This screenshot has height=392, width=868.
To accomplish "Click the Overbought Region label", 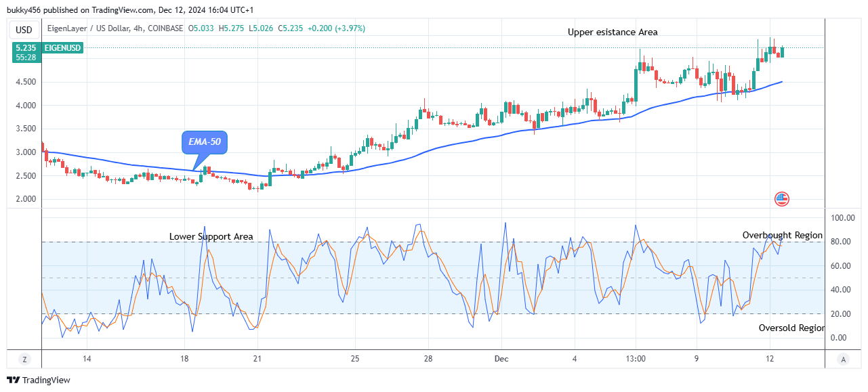I will point(783,235).
